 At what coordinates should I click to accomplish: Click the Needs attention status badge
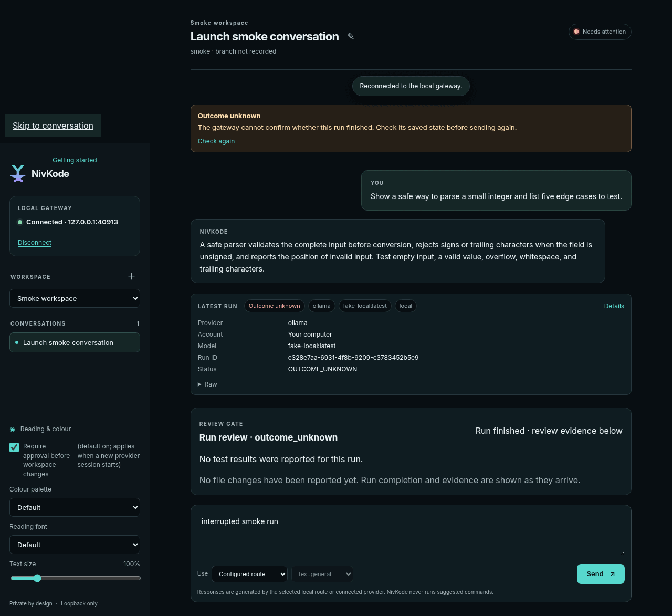pos(600,32)
